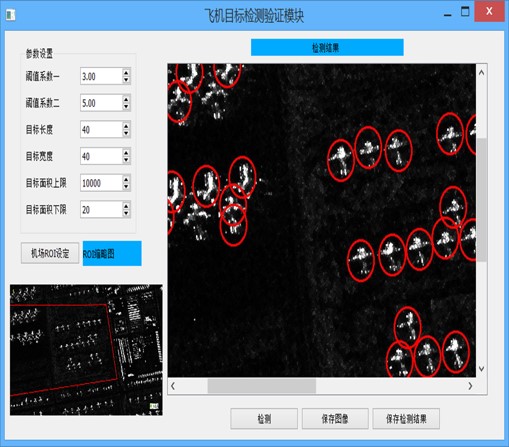Decrease 目标宽度 value with down arrow

coord(126,160)
